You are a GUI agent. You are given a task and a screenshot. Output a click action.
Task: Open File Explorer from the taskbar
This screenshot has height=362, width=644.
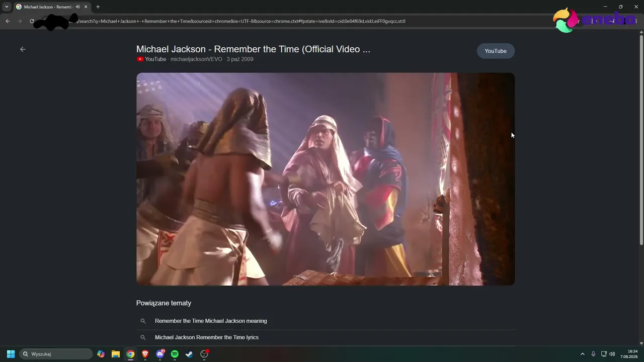[116, 354]
